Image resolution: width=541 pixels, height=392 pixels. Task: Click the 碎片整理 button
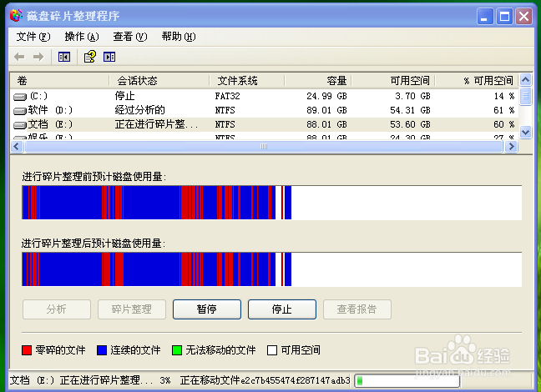click(x=132, y=309)
